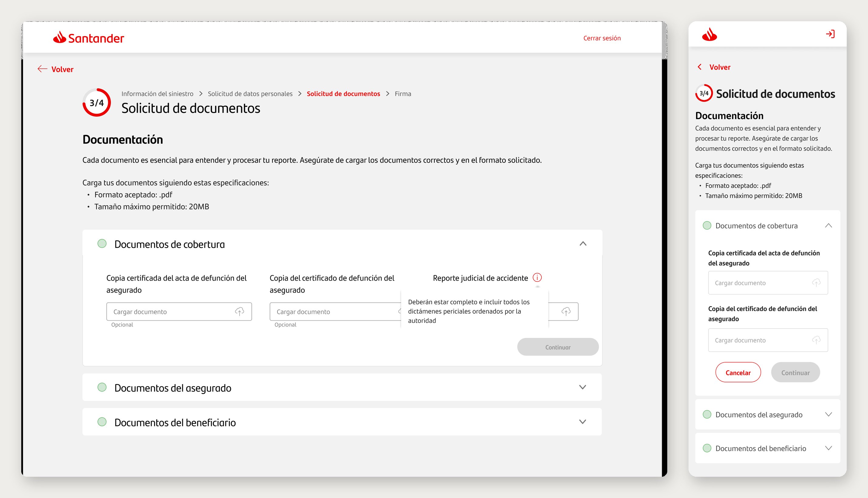Go to Información del siniestro breadcrumb step

tap(157, 94)
